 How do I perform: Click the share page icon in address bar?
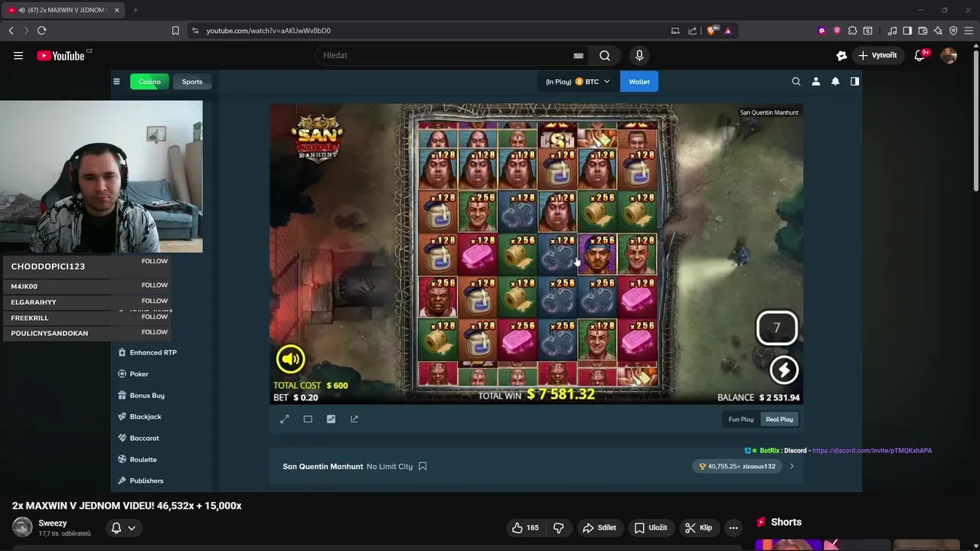[693, 31]
